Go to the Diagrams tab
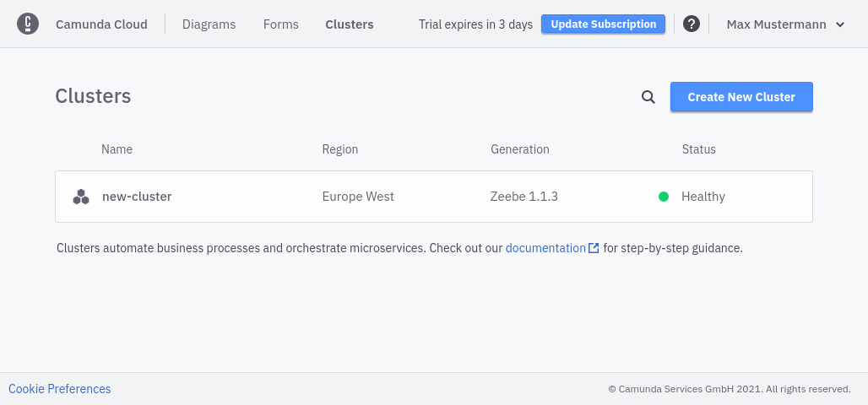The width and height of the screenshot is (868, 405). tap(209, 24)
